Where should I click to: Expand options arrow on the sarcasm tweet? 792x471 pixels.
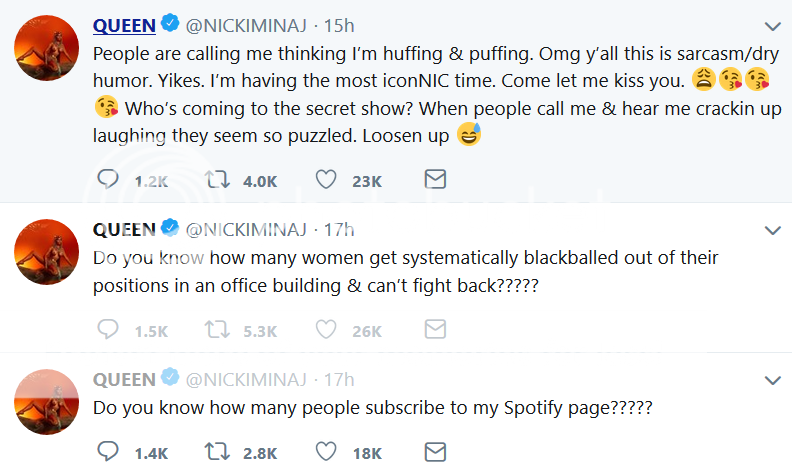tap(772, 25)
